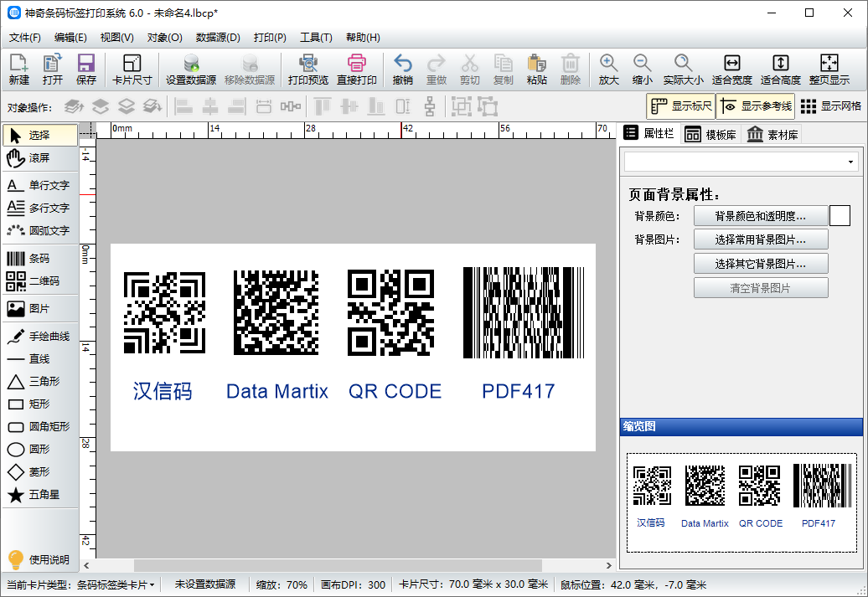Switch to the 模板库 tab
Viewport: 868px width, 597px height.
click(710, 135)
